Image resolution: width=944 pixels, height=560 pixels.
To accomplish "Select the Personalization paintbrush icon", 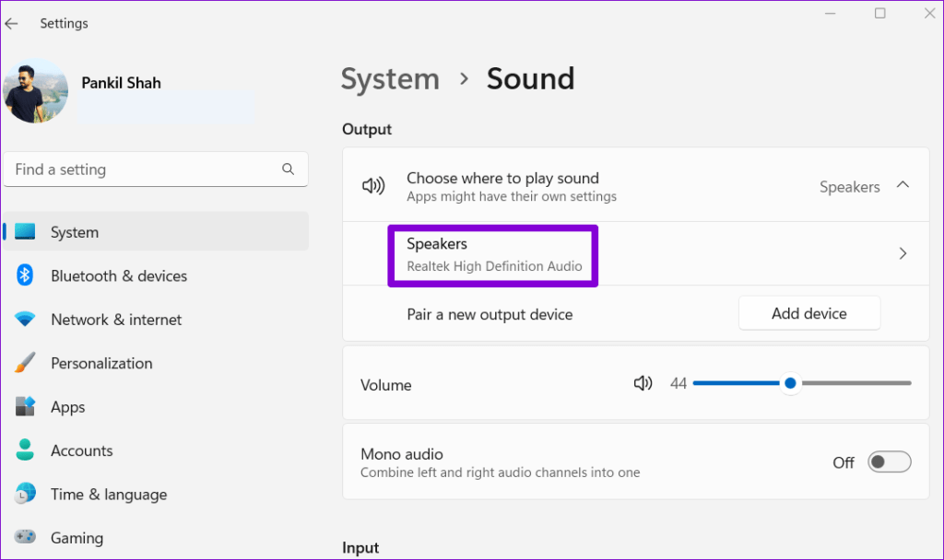I will coord(25,363).
